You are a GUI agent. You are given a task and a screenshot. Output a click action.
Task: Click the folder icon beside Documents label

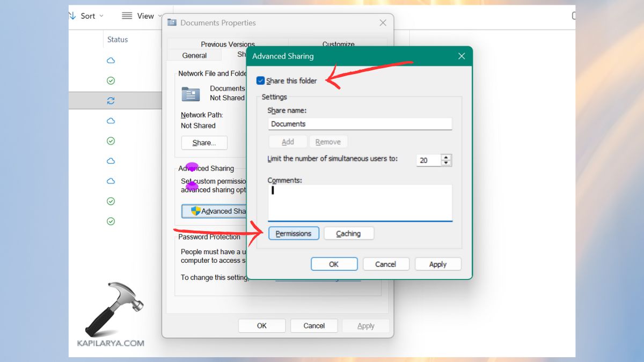pos(191,94)
